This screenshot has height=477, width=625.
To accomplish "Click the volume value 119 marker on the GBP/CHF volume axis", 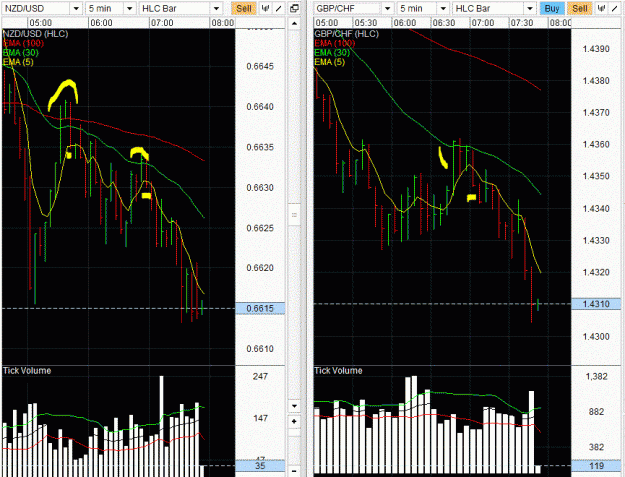I will 596,465.
